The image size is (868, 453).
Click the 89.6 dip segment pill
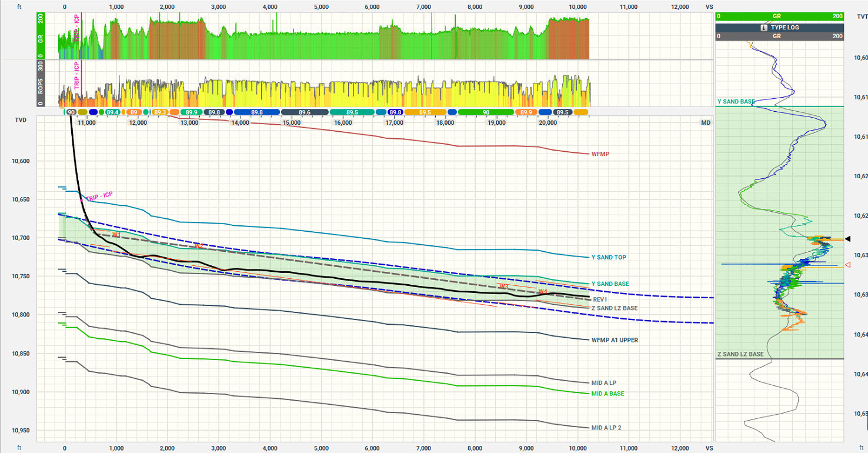[x=304, y=112]
